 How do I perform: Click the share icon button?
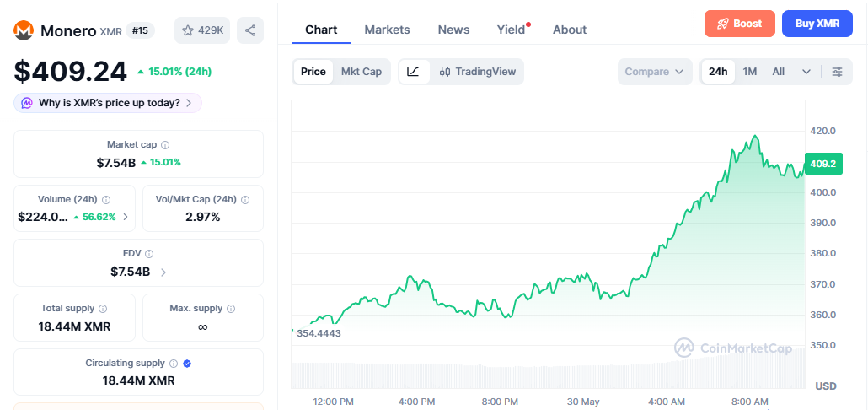250,30
